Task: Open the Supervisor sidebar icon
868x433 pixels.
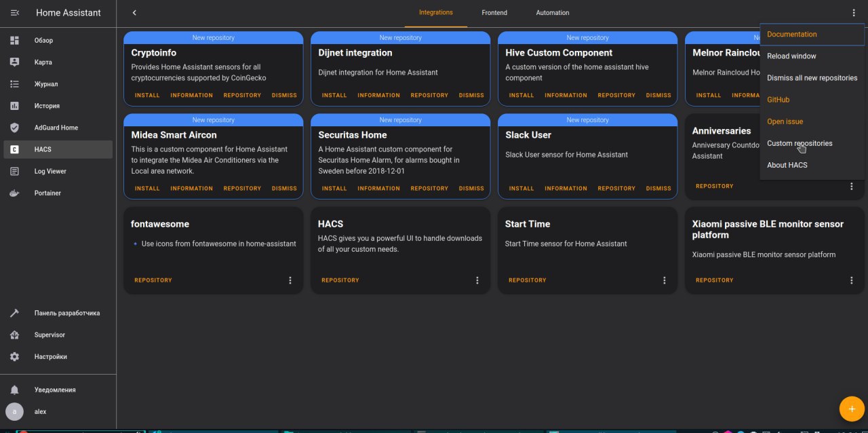Action: tap(15, 335)
